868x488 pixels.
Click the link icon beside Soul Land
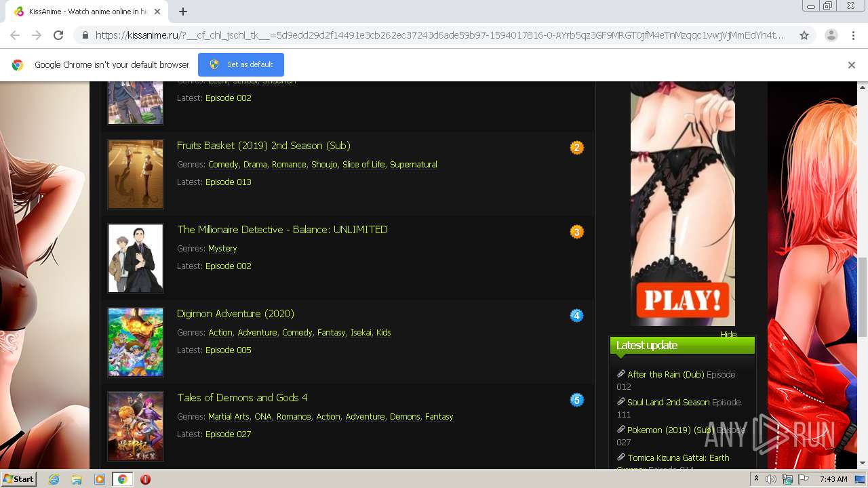[620, 402]
